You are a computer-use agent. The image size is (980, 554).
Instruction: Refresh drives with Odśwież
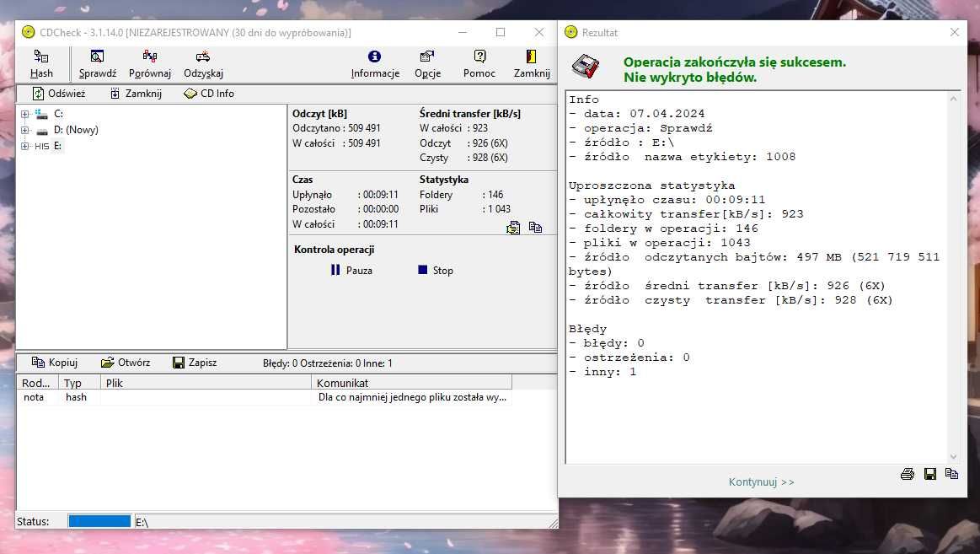pyautogui.click(x=59, y=93)
